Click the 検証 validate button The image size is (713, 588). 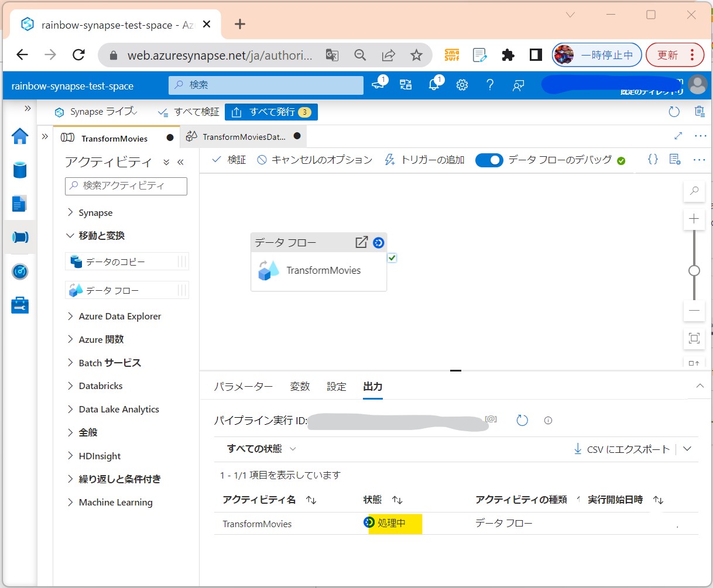229,160
